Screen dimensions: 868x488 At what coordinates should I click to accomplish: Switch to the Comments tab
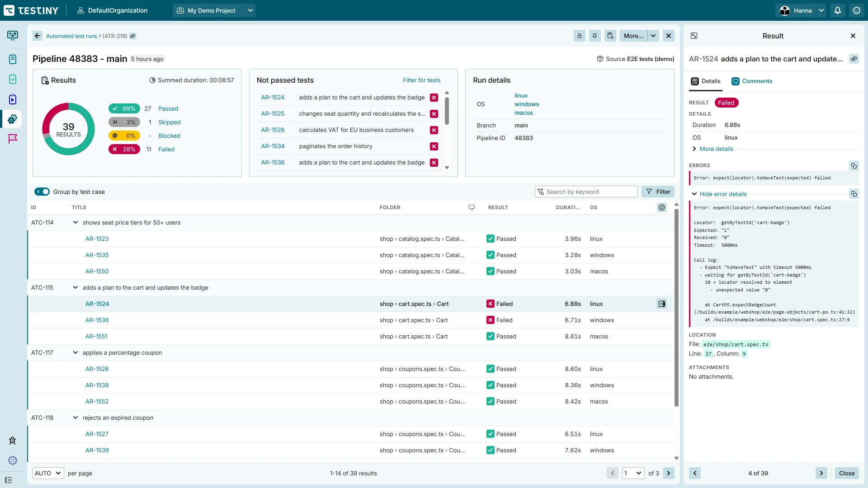pos(752,81)
